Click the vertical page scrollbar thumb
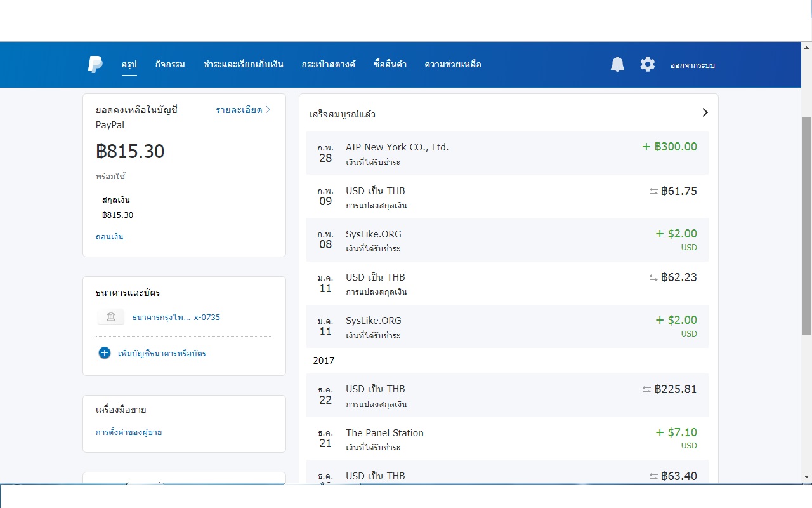This screenshot has height=508, width=812. 807,225
